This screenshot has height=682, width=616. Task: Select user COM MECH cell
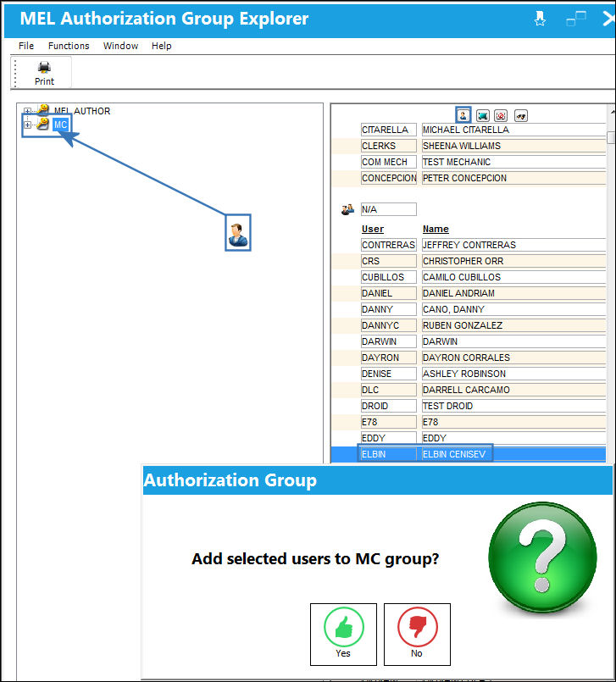[388, 162]
